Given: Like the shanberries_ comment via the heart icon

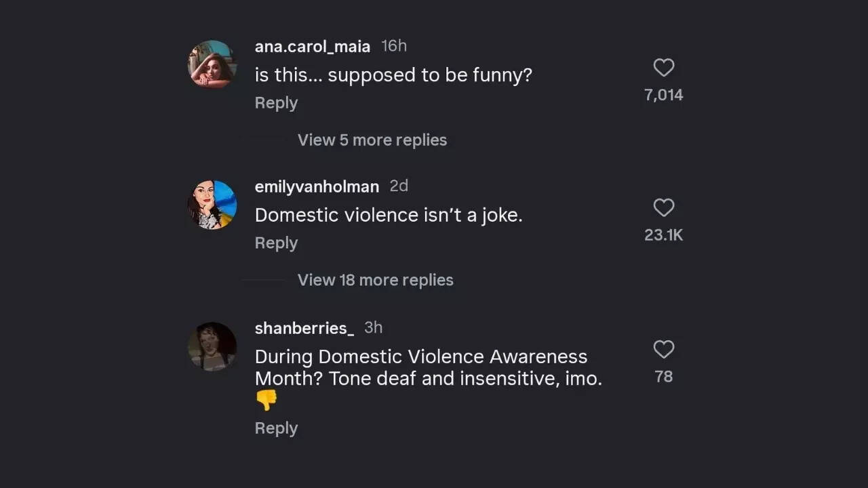Looking at the screenshot, I should pos(663,349).
